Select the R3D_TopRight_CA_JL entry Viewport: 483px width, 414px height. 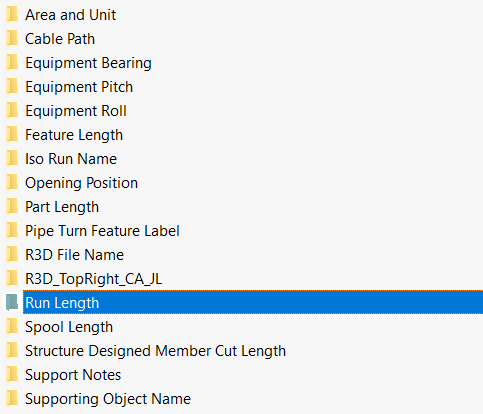click(94, 279)
